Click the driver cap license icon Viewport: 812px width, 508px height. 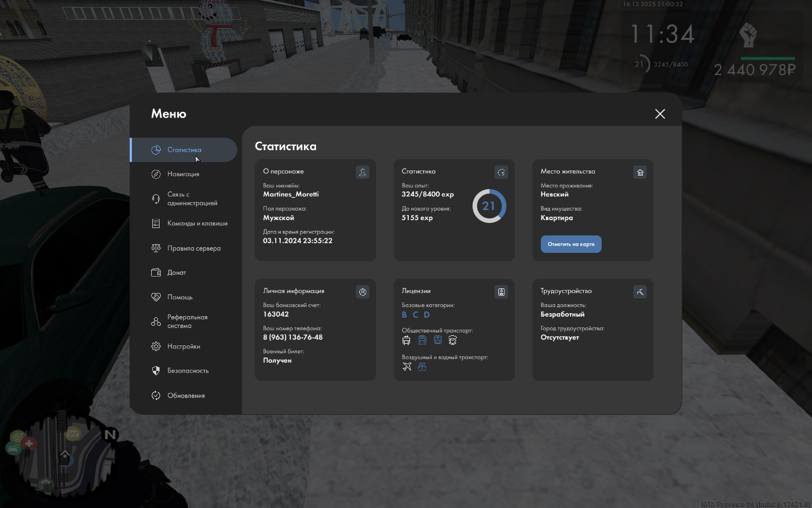452,340
